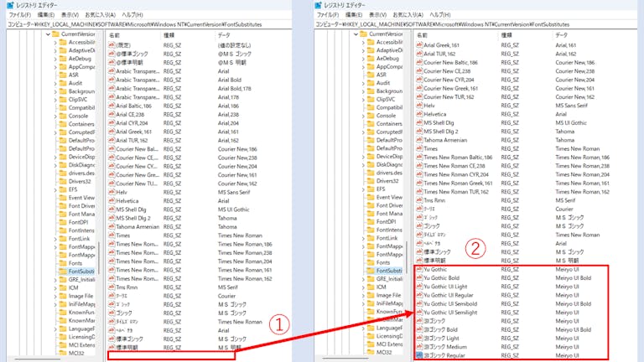This screenshot has width=644, height=362.
Task: Open お気に入り(A) menu in right window
Action: pos(408,15)
